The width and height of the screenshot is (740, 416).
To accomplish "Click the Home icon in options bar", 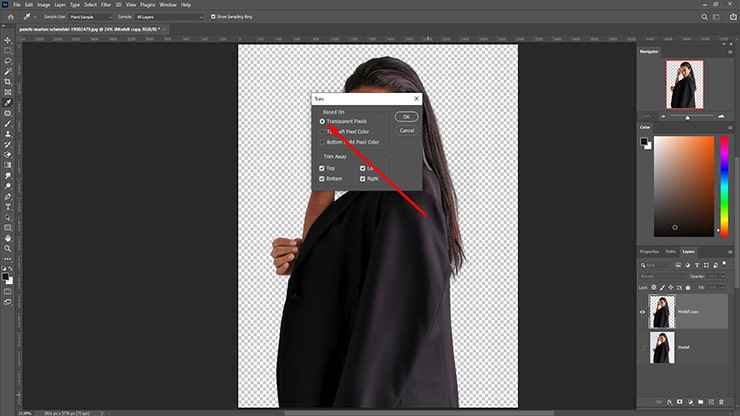I will pyautogui.click(x=10, y=17).
